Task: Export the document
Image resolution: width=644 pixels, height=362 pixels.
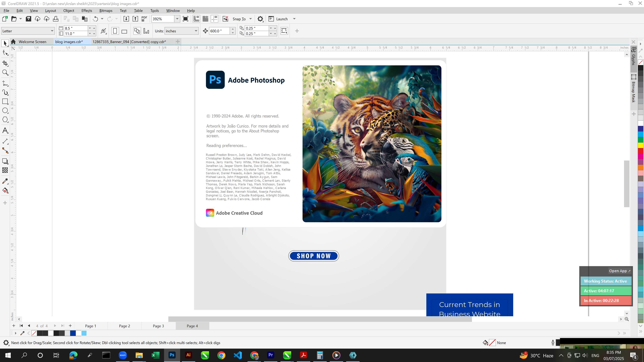Action: tap(135, 19)
